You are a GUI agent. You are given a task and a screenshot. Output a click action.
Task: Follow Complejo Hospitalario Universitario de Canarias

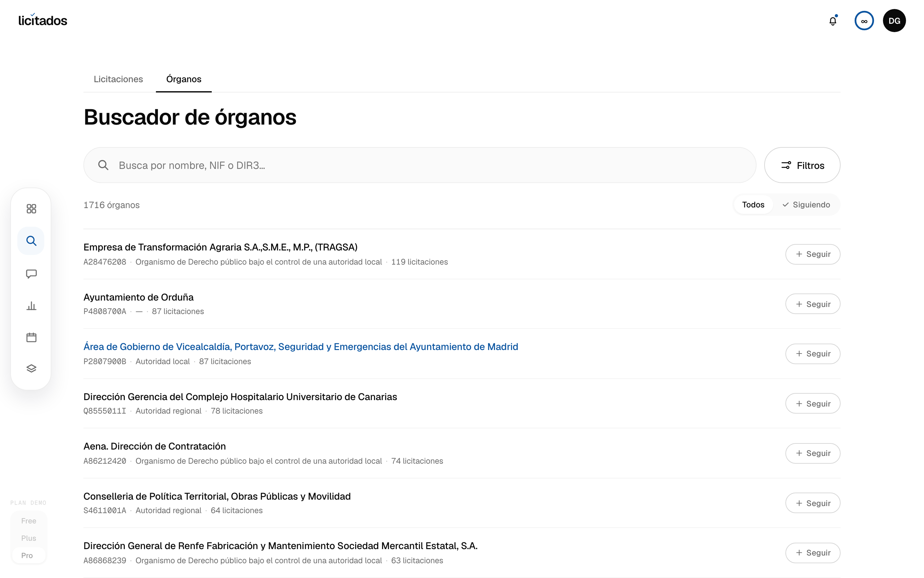[812, 404]
